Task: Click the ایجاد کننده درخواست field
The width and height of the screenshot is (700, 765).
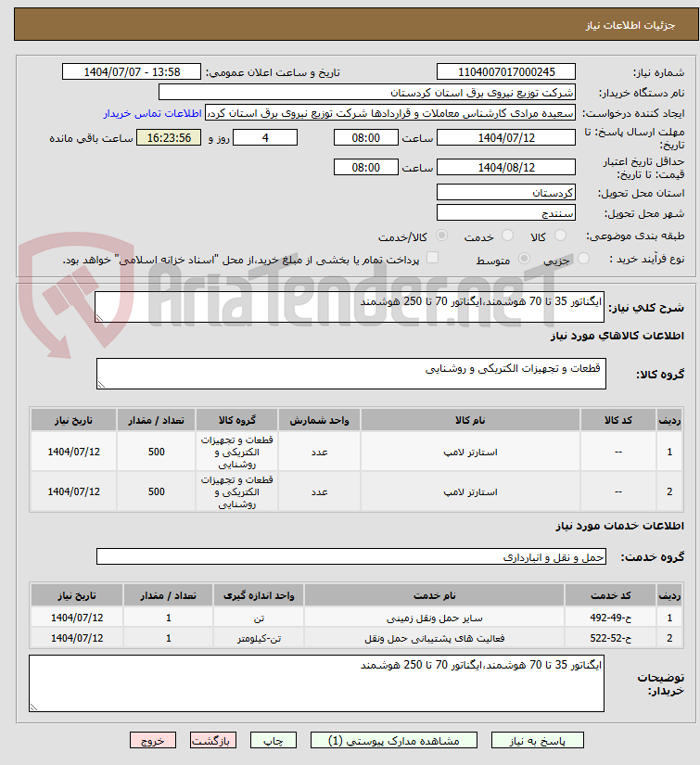Action: click(390, 113)
